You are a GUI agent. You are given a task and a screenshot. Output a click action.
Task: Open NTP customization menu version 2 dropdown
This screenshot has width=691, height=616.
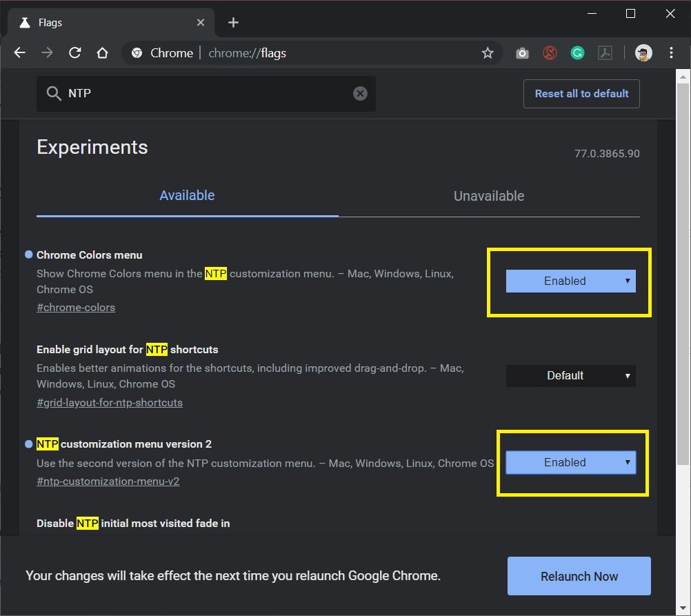(x=571, y=463)
